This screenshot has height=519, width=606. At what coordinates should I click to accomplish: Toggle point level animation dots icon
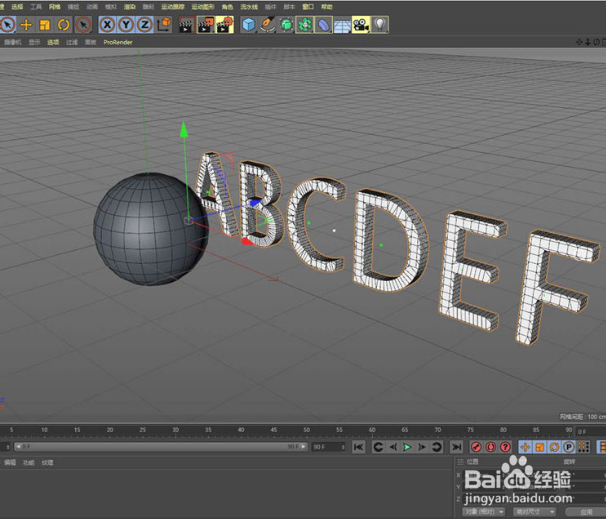(x=583, y=447)
